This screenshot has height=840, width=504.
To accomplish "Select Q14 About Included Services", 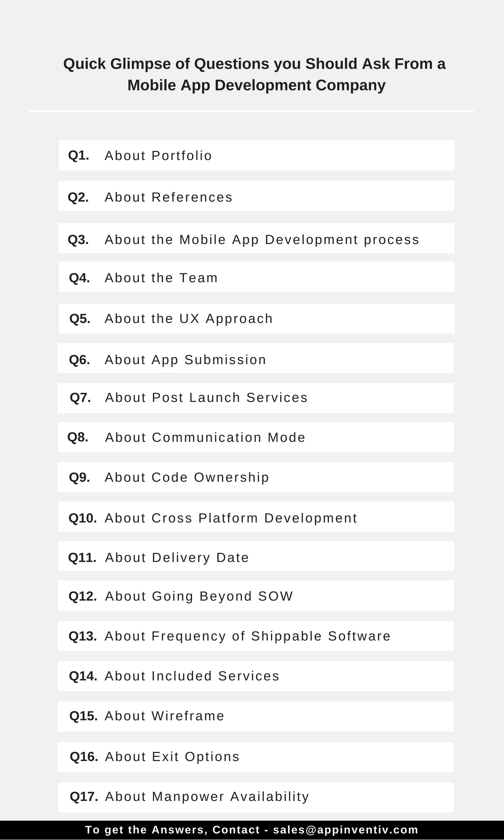I will pyautogui.click(x=256, y=676).
